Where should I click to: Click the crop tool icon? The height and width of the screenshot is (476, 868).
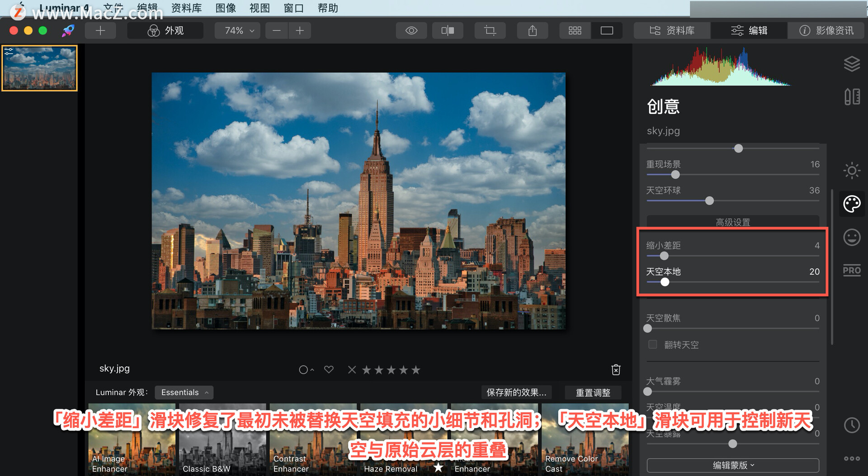490,30
